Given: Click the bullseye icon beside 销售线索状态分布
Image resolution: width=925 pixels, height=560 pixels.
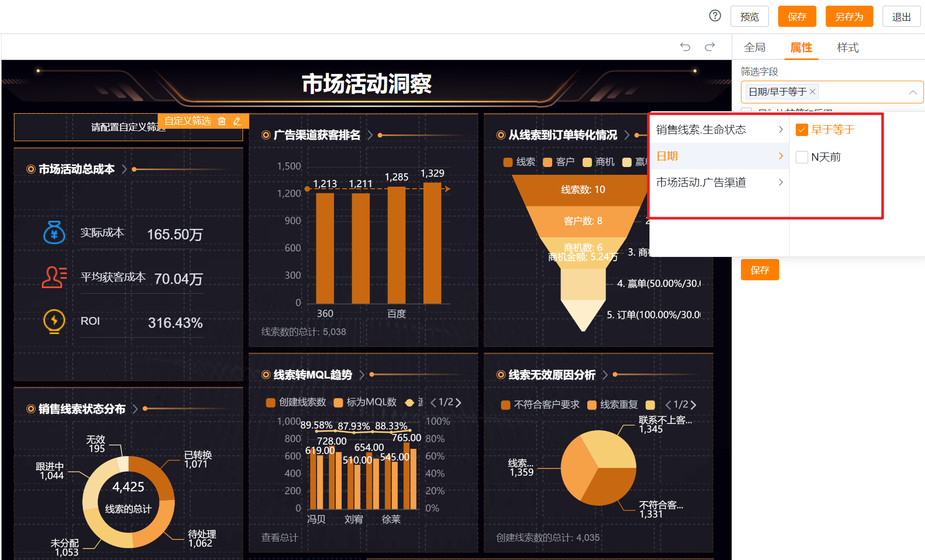Looking at the screenshot, I should [x=31, y=409].
